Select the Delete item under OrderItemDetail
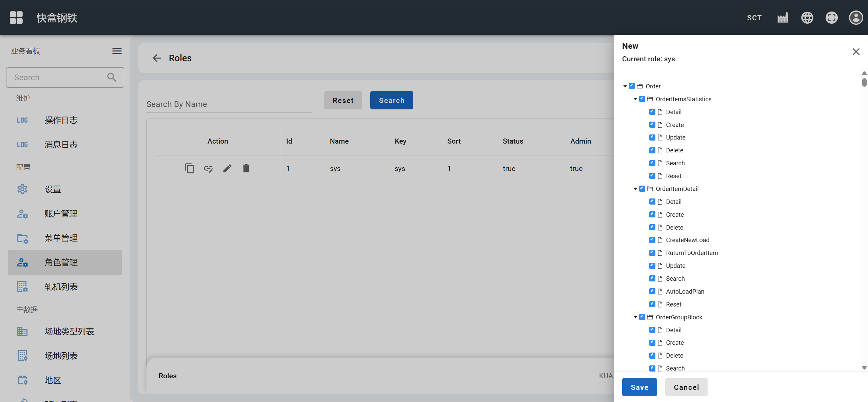Viewport: 868px width, 402px height. click(674, 228)
